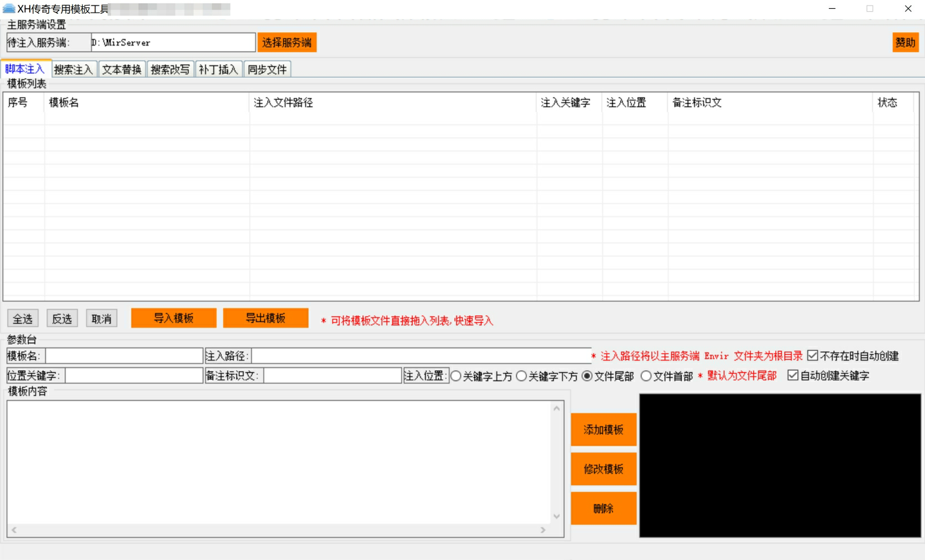Open the 文本替换 tab
The width and height of the screenshot is (925, 560).
[x=122, y=69]
